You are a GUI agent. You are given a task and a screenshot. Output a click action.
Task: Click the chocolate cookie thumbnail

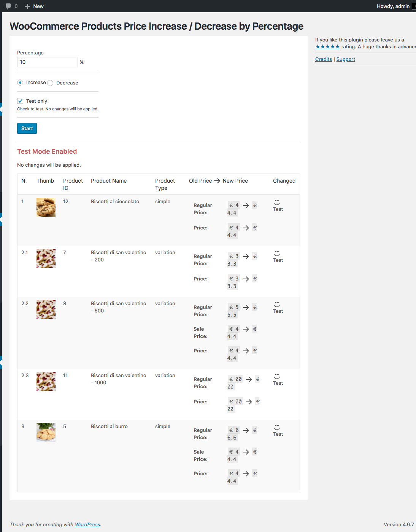(46, 207)
